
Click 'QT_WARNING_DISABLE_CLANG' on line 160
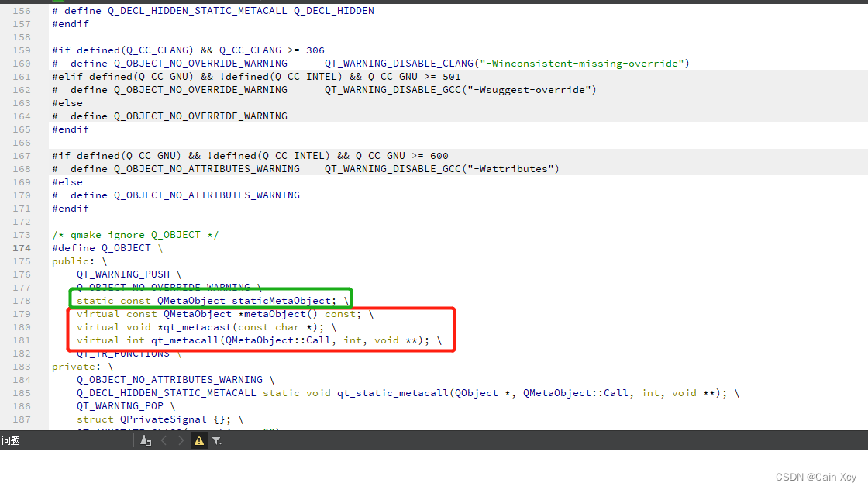(398, 63)
